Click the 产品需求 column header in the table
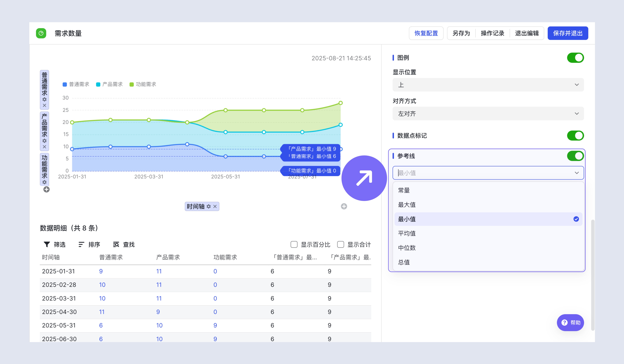The width and height of the screenshot is (624, 364). point(168,257)
